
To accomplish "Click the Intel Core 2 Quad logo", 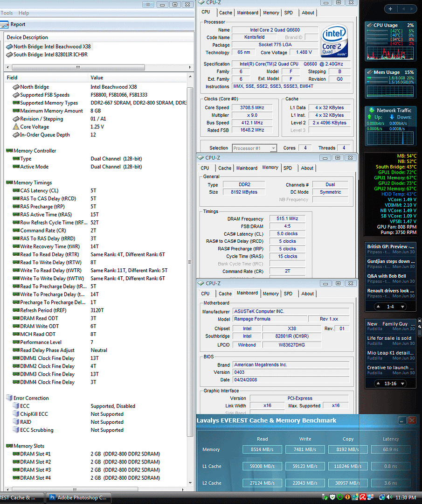I will click(334, 41).
